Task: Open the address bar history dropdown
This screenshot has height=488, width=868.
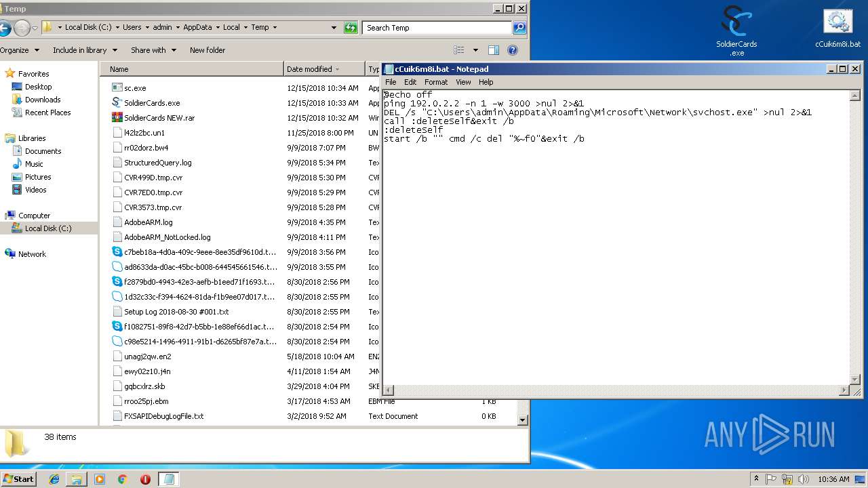Action: tap(334, 28)
